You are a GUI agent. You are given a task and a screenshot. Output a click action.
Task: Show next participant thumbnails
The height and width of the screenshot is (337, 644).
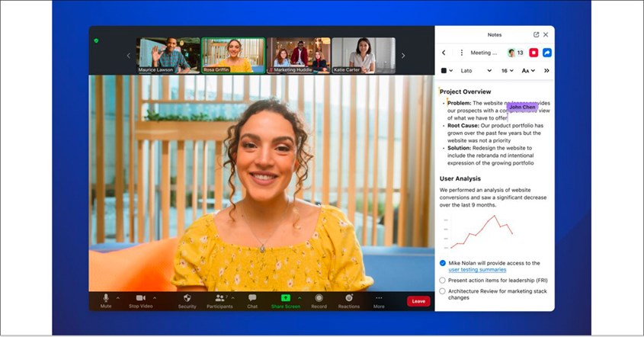403,56
